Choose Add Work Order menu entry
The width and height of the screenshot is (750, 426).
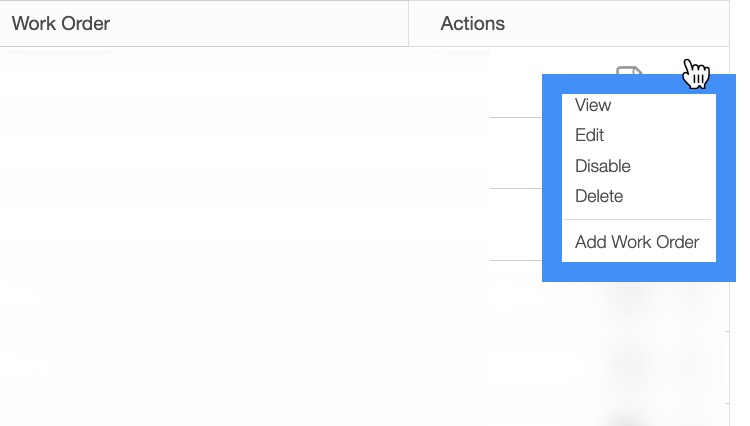click(x=637, y=242)
